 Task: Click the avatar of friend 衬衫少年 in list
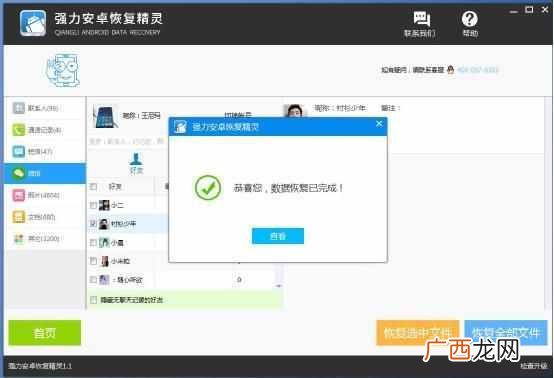pos(104,224)
